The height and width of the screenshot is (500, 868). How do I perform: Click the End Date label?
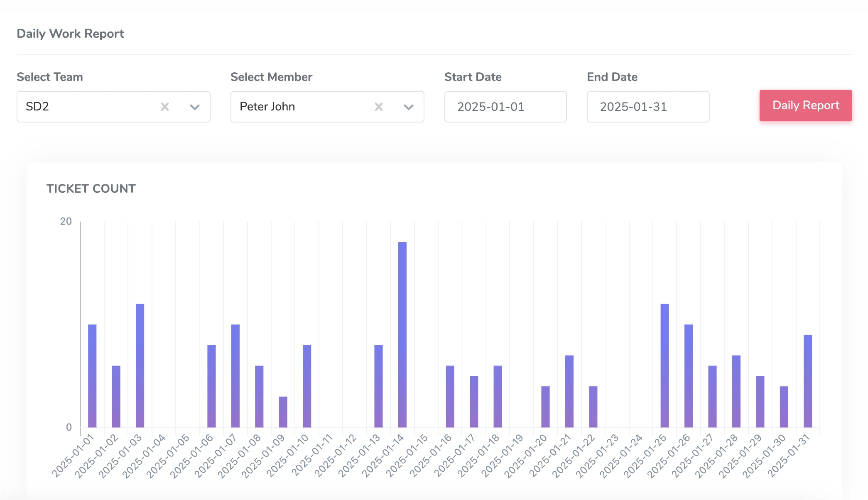pyautogui.click(x=612, y=77)
